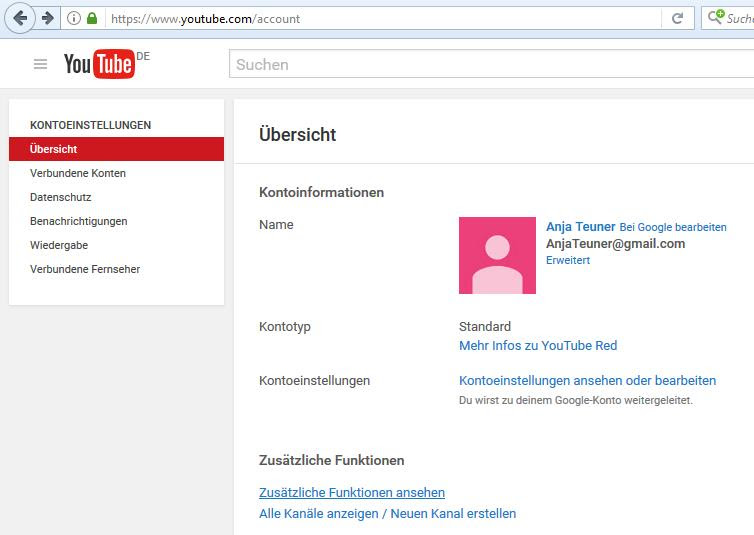Click Alle Kanäle anzeigen / Neuen Kanal erstellen
Image resolution: width=754 pixels, height=535 pixels.
[388, 514]
